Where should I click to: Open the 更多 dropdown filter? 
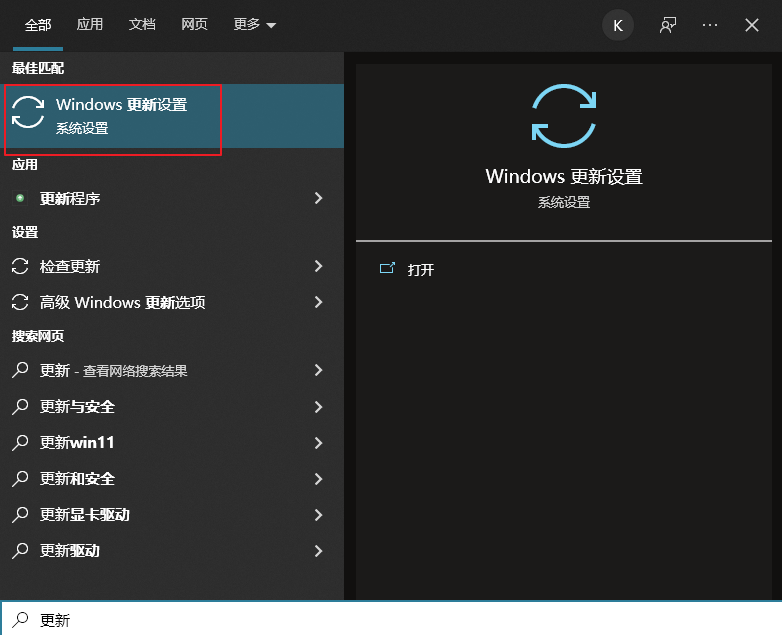(x=254, y=24)
